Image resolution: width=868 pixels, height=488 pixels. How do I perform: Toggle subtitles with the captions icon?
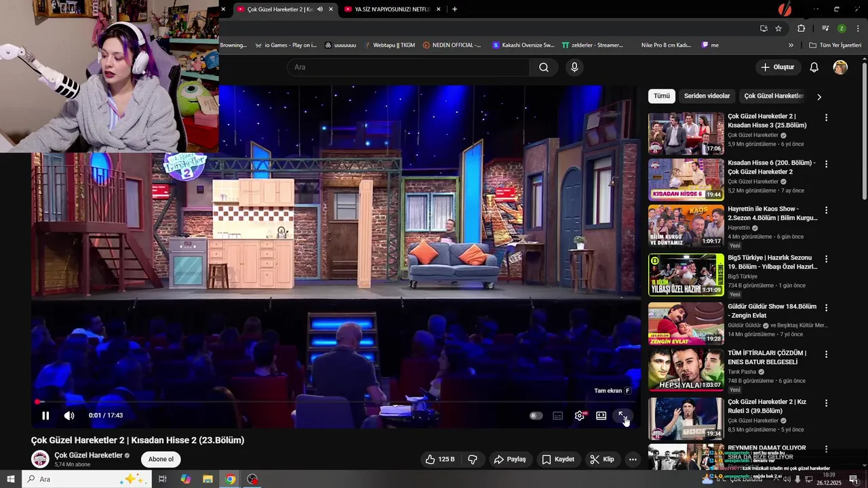click(x=557, y=415)
